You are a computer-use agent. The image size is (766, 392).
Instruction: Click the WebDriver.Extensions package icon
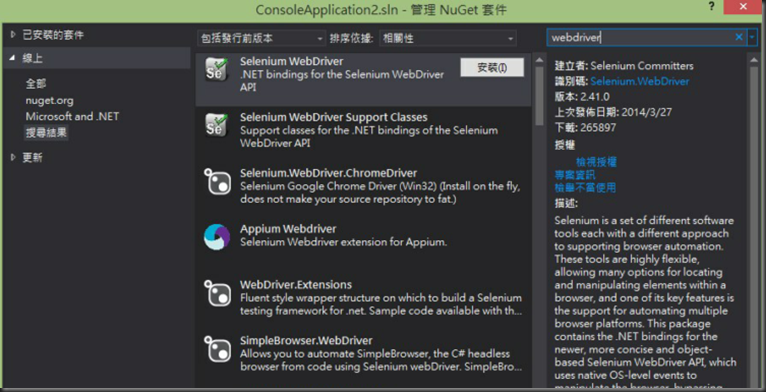coord(216,293)
